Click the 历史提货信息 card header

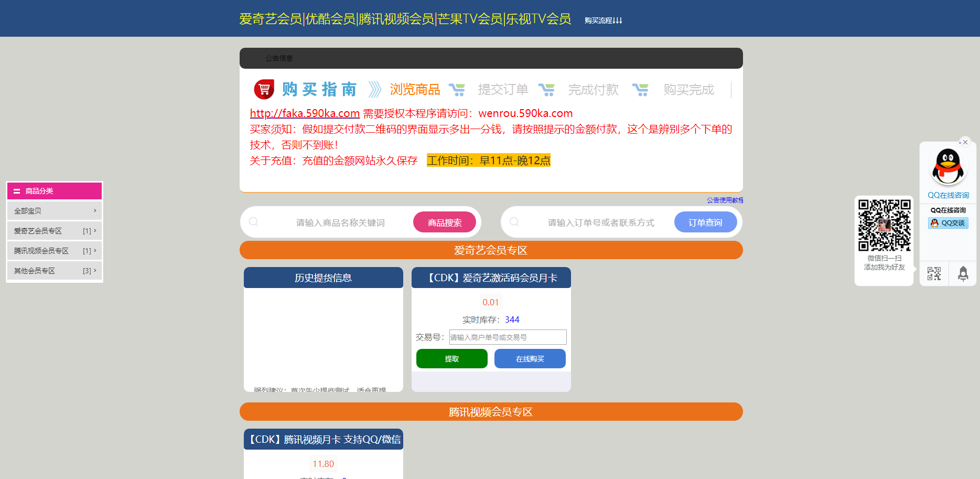tap(323, 278)
